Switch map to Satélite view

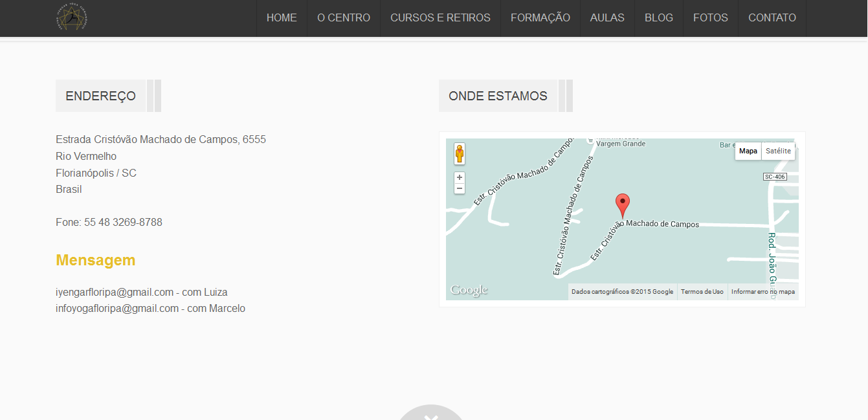(778, 151)
